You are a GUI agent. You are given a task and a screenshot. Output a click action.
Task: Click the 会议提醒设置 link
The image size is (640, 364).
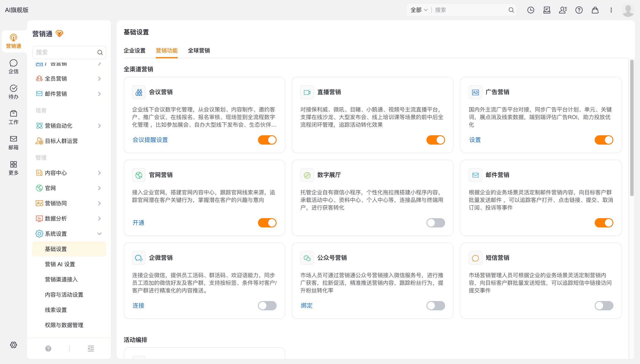click(150, 140)
